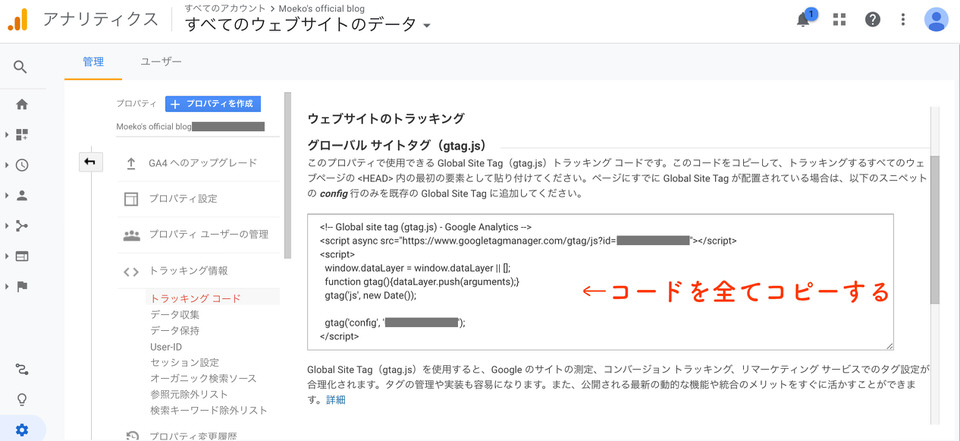The height and width of the screenshot is (441, 960).
Task: Click the back arrow button beside property column
Action: [91, 162]
